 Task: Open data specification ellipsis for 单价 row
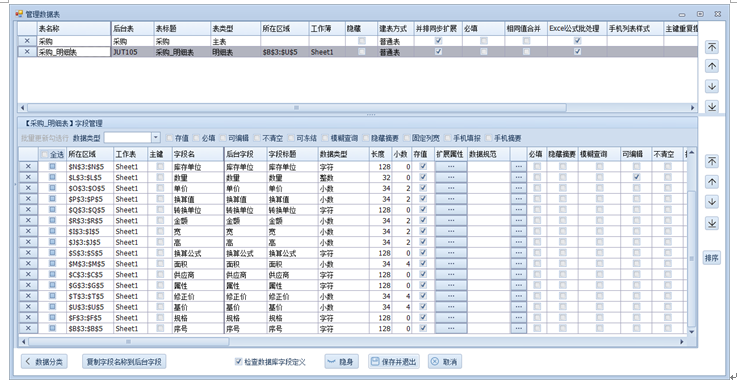(518, 188)
